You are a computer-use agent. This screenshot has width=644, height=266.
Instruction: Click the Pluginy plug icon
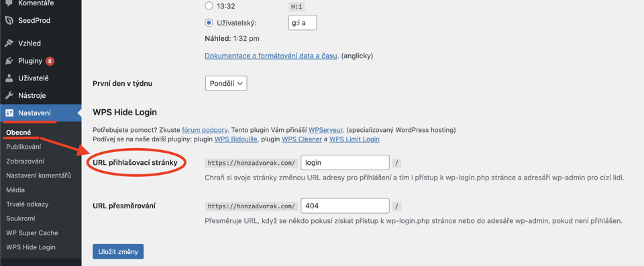coord(9,61)
